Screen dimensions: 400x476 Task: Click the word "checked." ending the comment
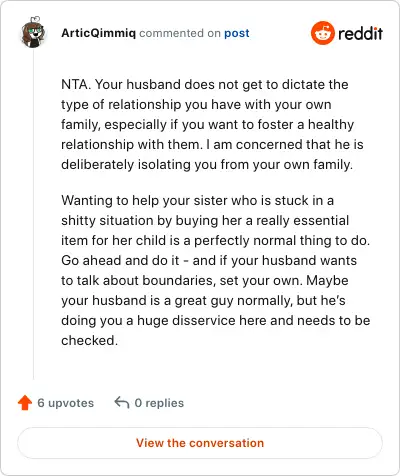coord(89,340)
